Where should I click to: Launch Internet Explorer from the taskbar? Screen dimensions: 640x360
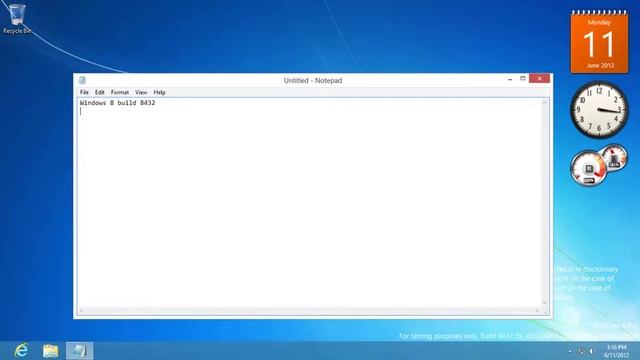(x=21, y=351)
